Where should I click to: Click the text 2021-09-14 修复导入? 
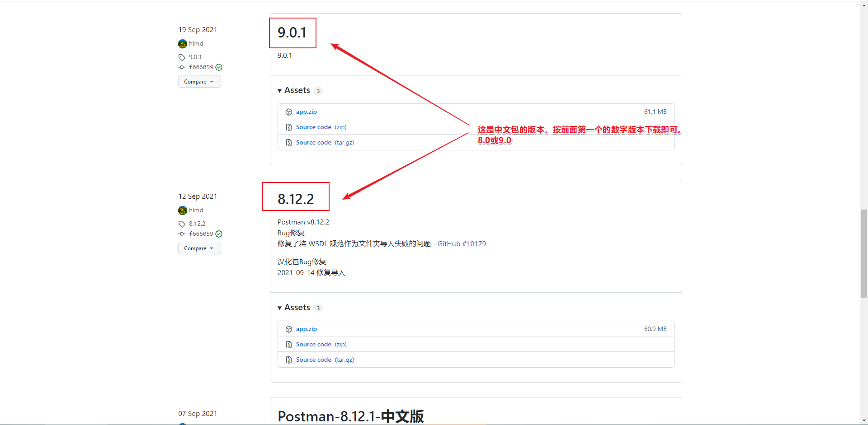pos(311,273)
